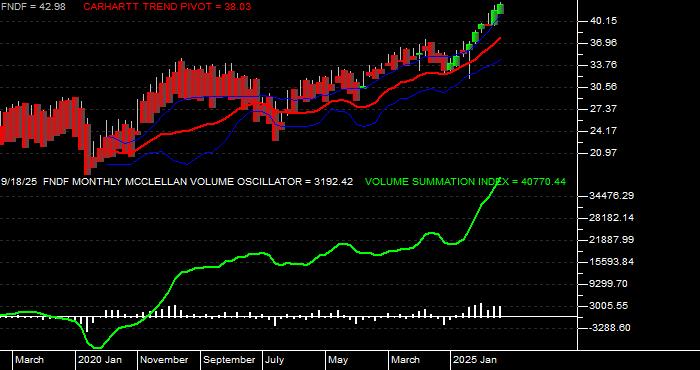Viewport: 700px width, 370px height.
Task: Click the September timeline marker
Action: 230,360
